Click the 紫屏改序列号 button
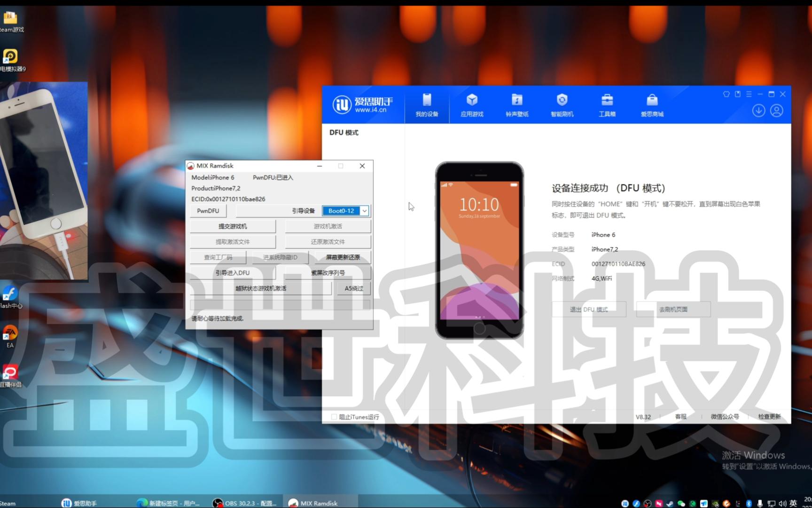Screen dimensions: 812x508 coord(328,273)
